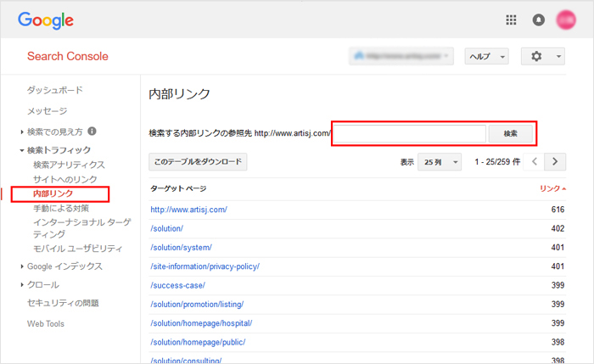Open the blurred site property selector

(401, 57)
